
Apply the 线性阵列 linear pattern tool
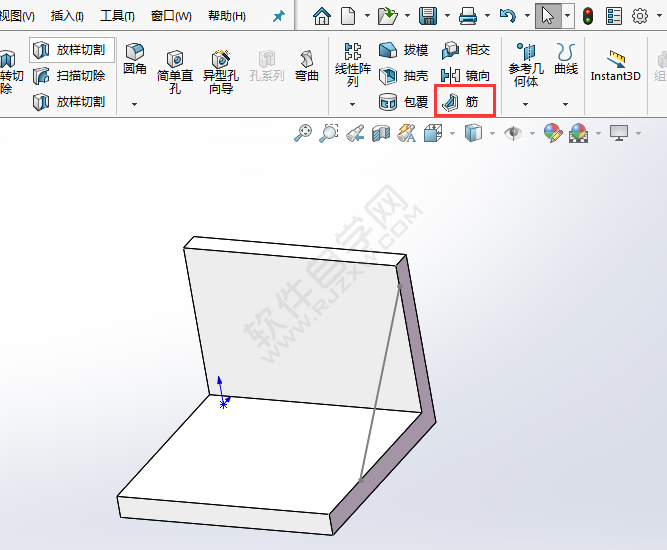click(353, 64)
